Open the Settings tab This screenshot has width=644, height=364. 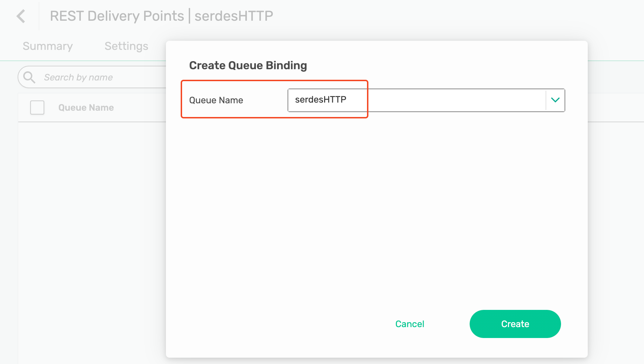126,46
